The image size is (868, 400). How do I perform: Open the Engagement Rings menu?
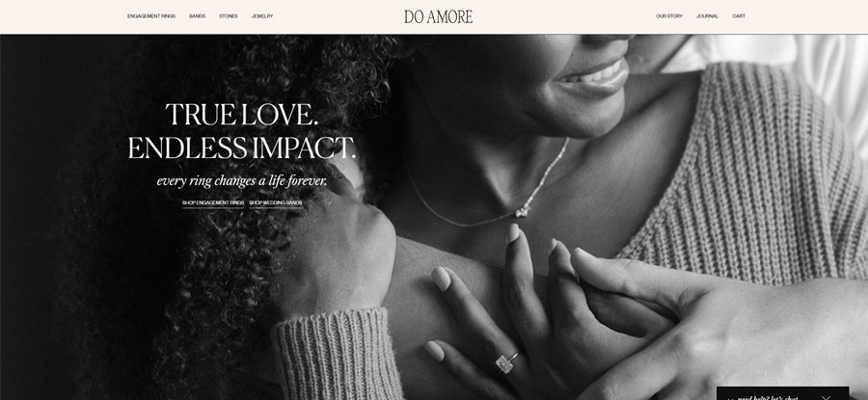click(x=151, y=16)
